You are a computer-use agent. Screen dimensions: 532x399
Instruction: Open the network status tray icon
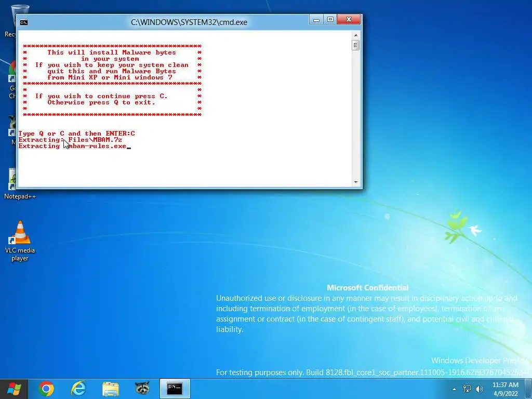pos(467,389)
